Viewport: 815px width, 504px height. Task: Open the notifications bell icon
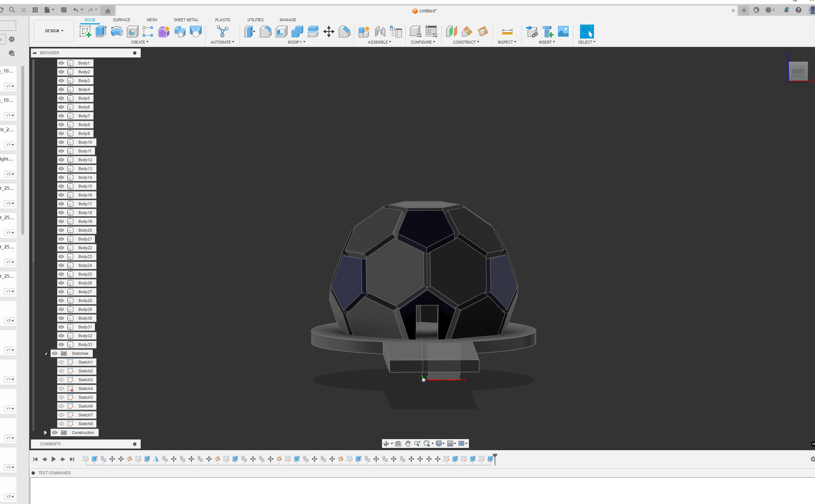tap(786, 10)
